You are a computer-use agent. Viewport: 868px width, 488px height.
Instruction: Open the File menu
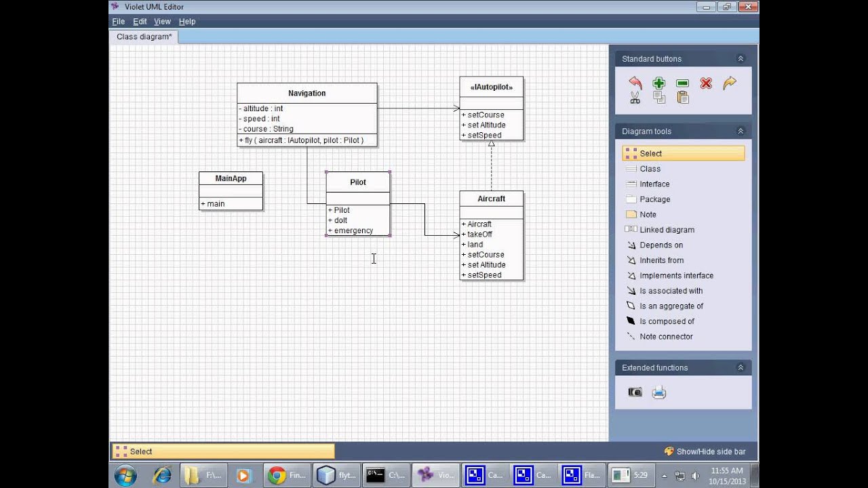click(118, 22)
